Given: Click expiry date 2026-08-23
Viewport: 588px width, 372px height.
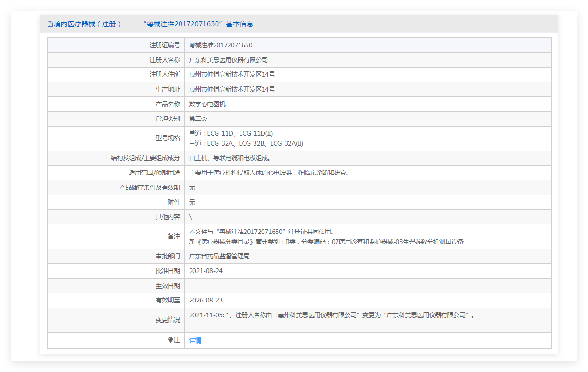Looking at the screenshot, I should coord(206,300).
